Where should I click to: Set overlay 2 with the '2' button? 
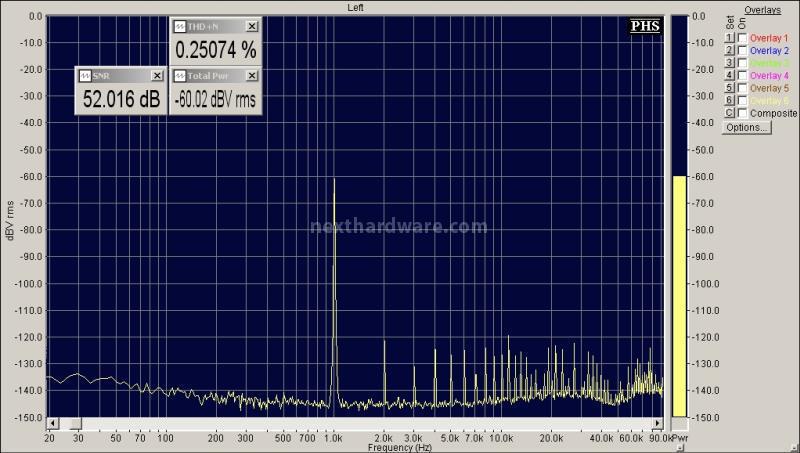729,50
